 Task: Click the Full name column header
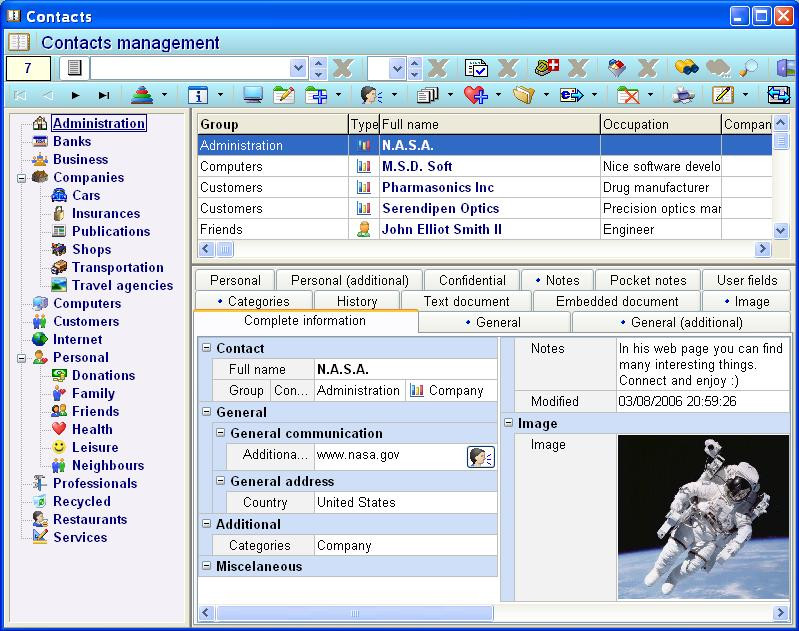(490, 124)
